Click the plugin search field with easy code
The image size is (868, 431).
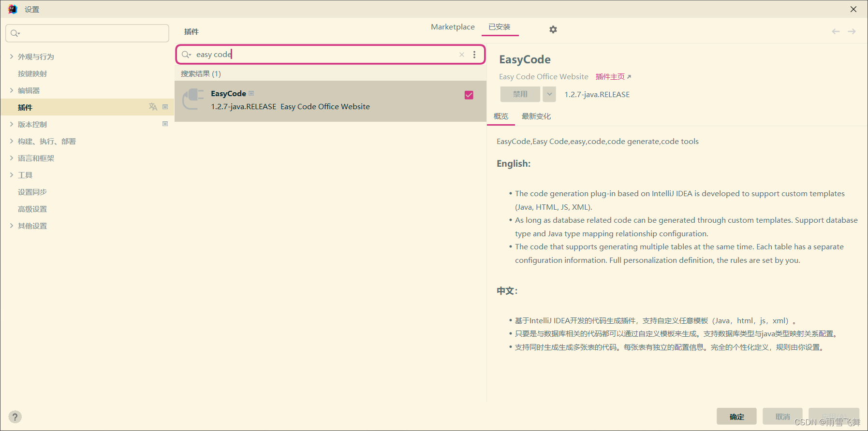(330, 55)
